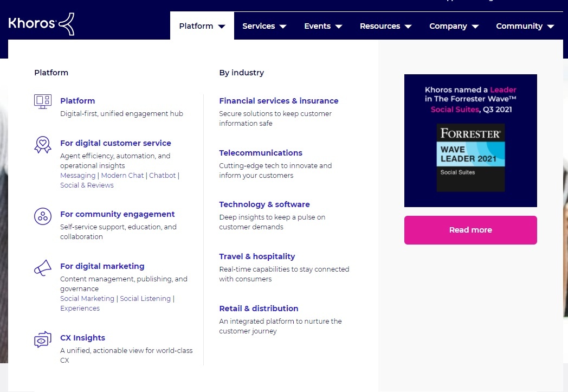Click 'Digital-first, unified engagement hub' description
This screenshot has width=568, height=392.
coord(122,113)
